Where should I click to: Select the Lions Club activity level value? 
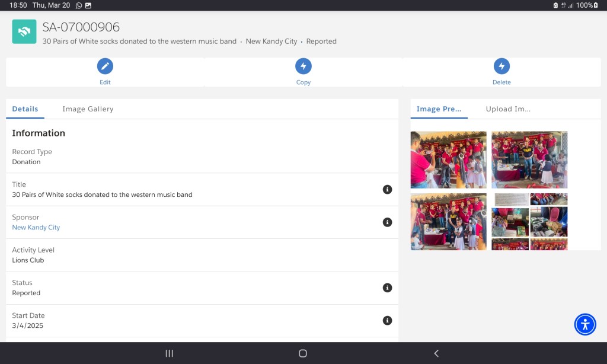click(28, 260)
